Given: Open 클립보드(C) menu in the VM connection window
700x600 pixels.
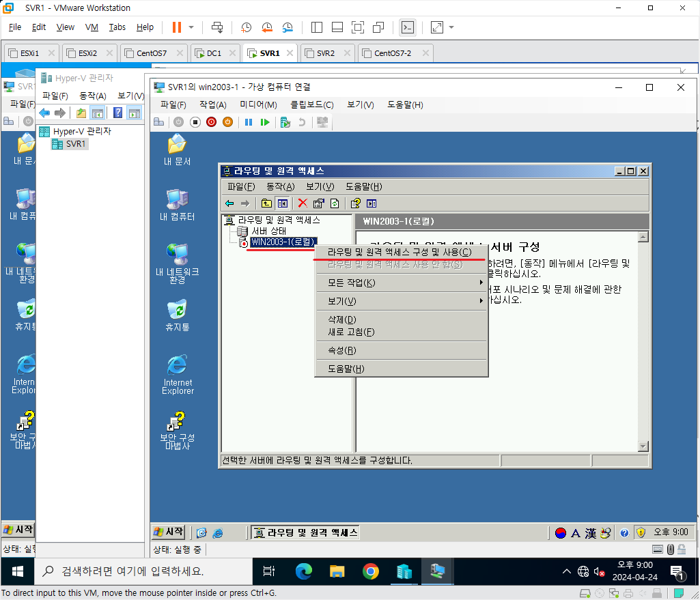Looking at the screenshot, I should (x=311, y=105).
